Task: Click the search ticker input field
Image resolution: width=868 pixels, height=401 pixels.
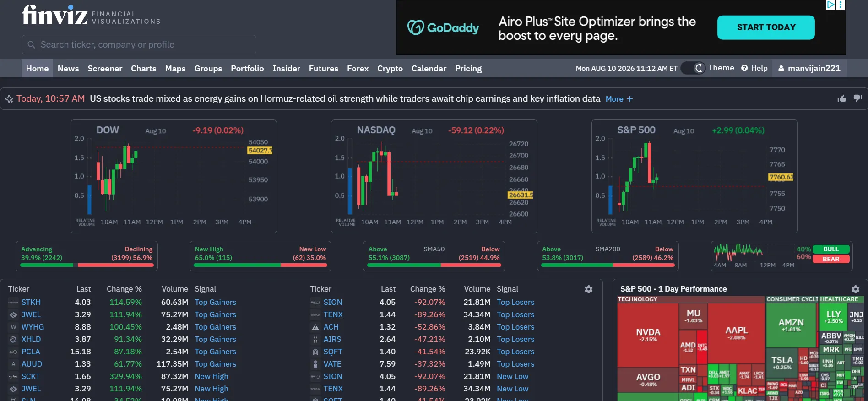Action: click(139, 45)
